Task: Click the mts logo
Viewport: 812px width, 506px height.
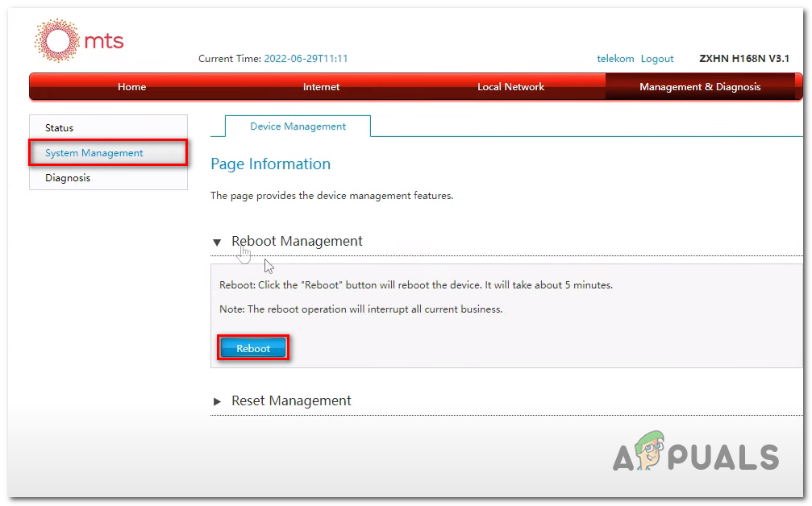Action: click(79, 40)
